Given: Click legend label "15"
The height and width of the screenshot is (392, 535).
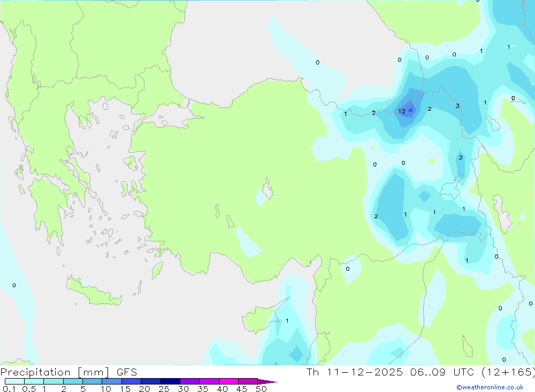Looking at the screenshot, I should click(x=125, y=389).
